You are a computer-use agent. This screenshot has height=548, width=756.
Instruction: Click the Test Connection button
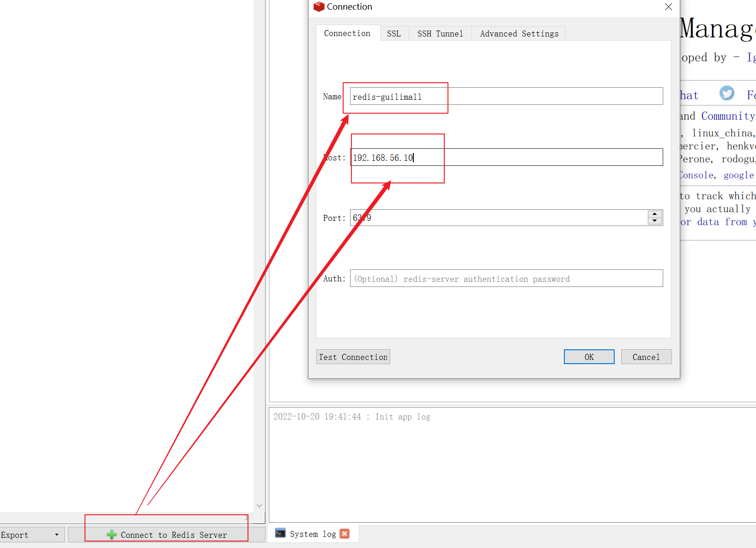tap(353, 357)
